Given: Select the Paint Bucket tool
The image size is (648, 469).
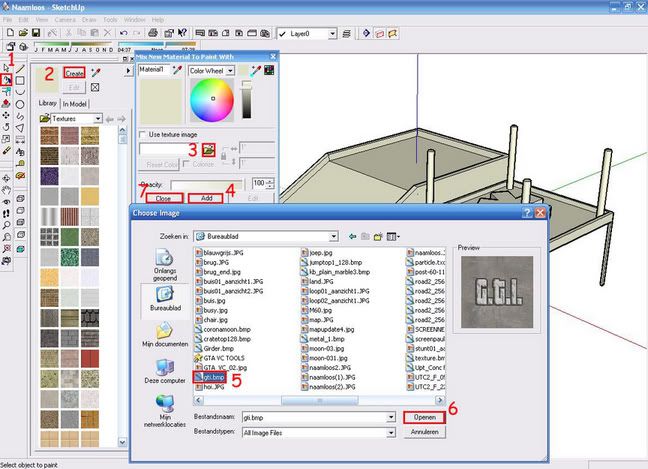Looking at the screenshot, I should [7, 80].
